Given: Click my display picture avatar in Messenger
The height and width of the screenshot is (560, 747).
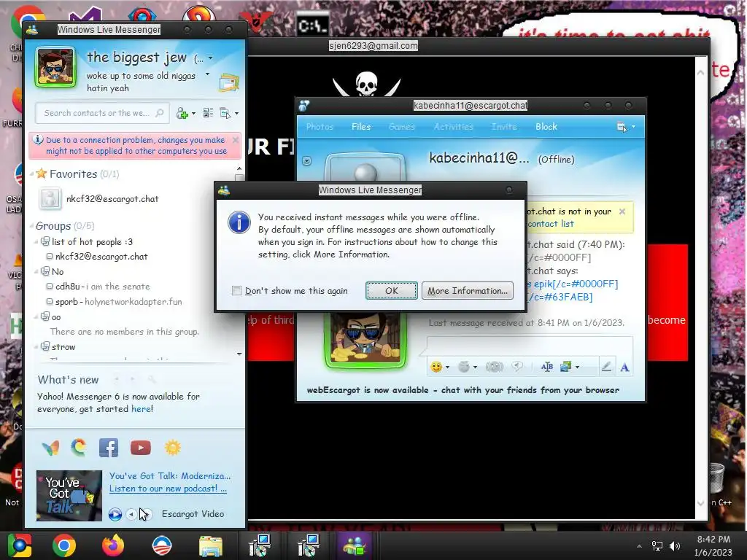Looking at the screenshot, I should (55, 67).
